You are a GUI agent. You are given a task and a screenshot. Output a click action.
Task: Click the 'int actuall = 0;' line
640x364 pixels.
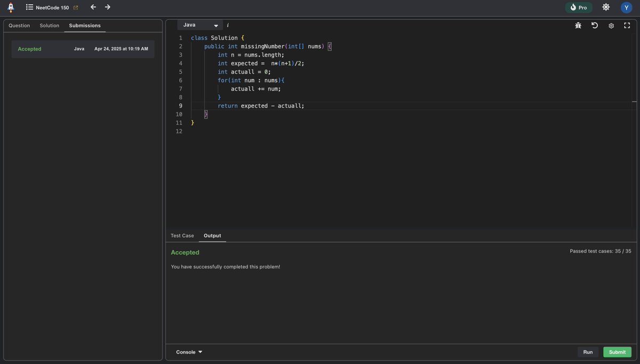pos(244,72)
